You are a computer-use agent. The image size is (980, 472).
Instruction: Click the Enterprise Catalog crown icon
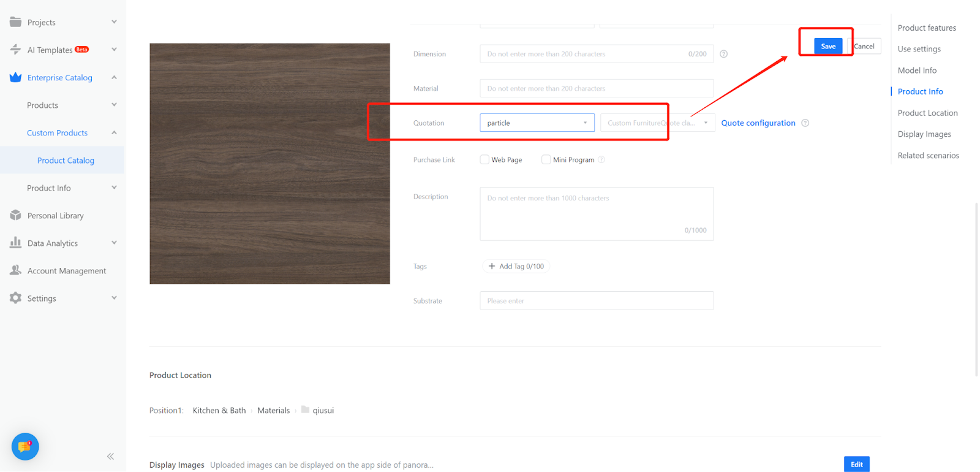(x=15, y=77)
